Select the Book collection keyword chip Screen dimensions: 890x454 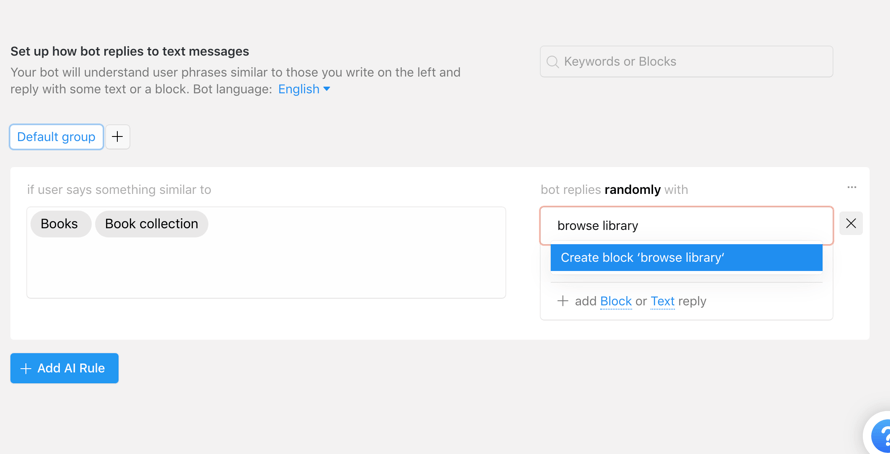pos(151,224)
